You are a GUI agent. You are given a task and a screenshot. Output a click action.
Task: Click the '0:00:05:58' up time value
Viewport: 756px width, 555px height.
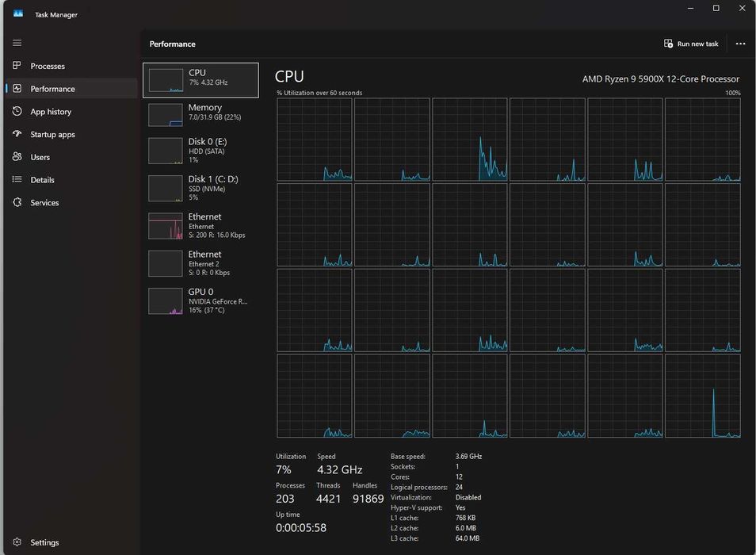point(301,528)
